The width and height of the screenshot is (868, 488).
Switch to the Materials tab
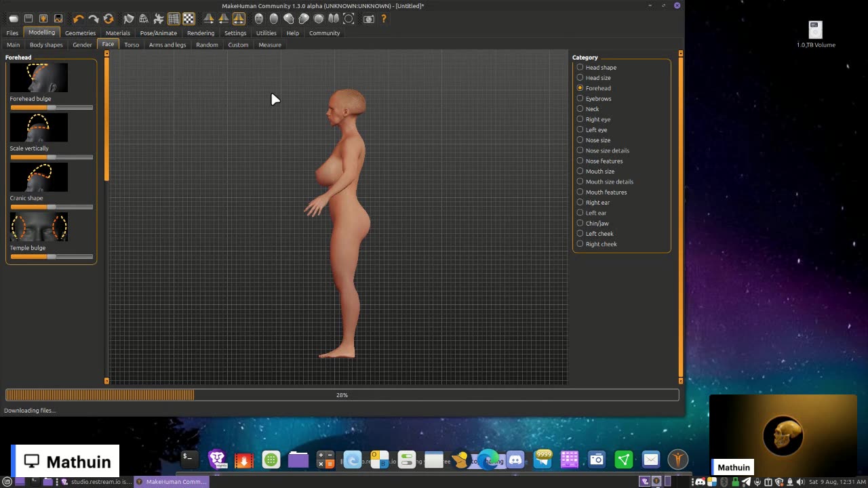point(117,33)
